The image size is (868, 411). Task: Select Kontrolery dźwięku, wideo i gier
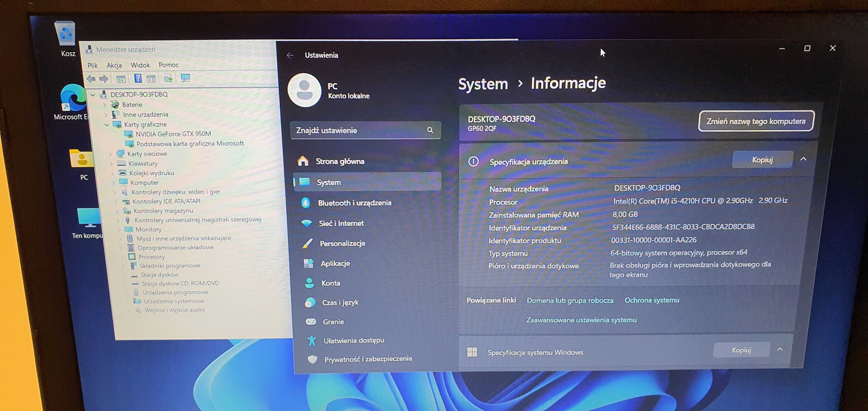click(175, 192)
